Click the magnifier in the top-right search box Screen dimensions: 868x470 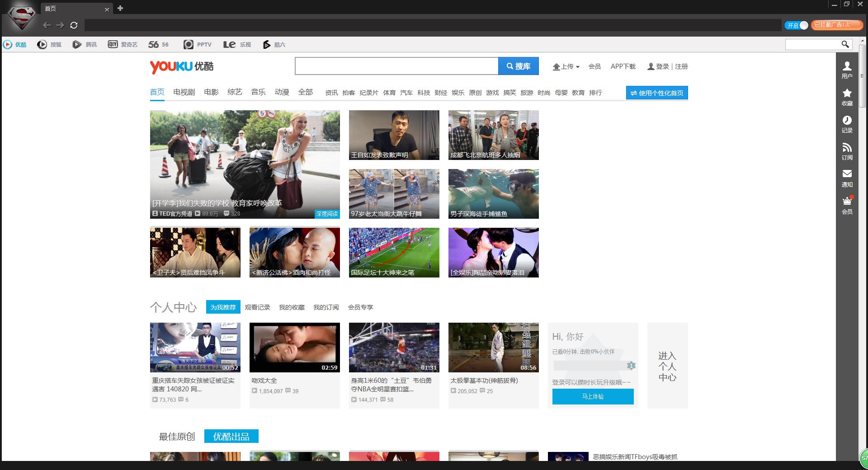point(845,44)
